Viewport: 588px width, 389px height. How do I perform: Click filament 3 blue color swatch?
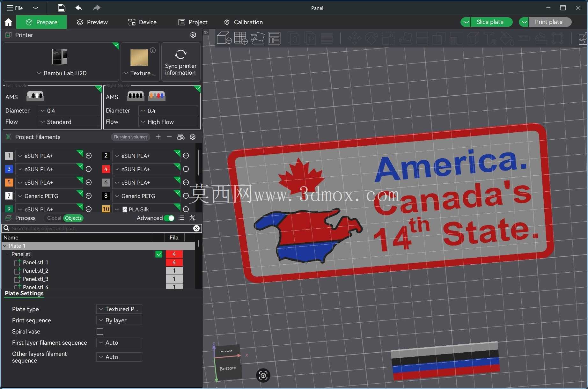point(9,169)
